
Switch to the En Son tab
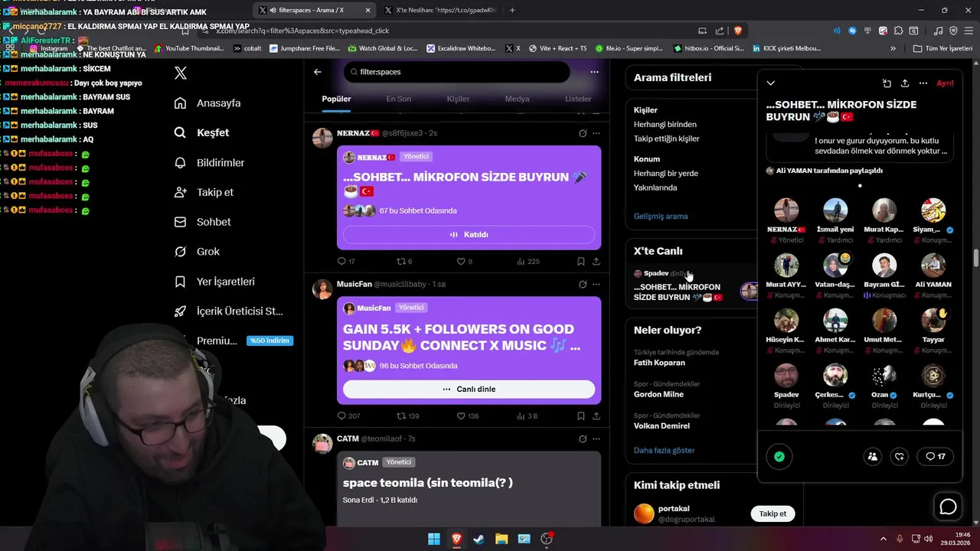[398, 99]
